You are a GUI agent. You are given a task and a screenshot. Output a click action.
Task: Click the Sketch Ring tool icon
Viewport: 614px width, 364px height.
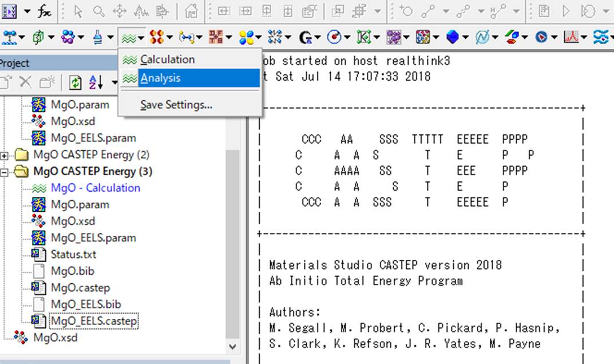point(406,11)
